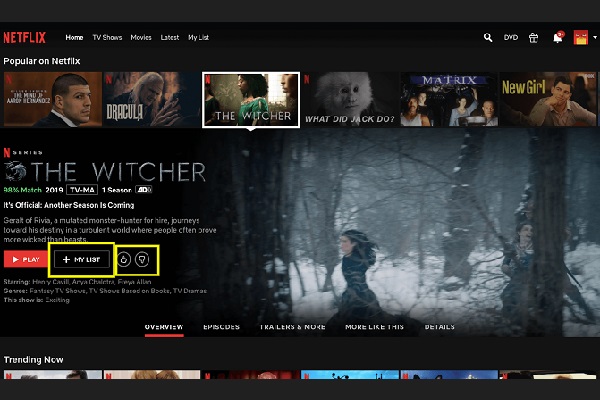Click the Henry Cavill starring link
The height and width of the screenshot is (400, 600).
click(x=51, y=282)
